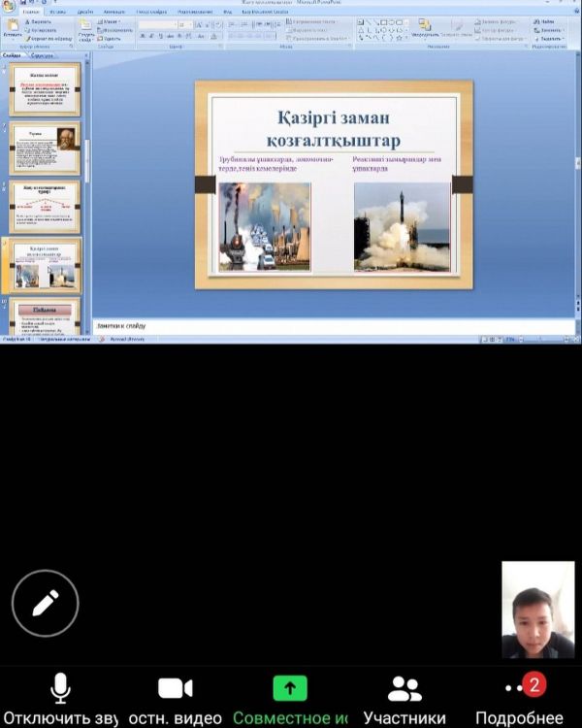Mute microphone in Zoom toolbar

60,689
